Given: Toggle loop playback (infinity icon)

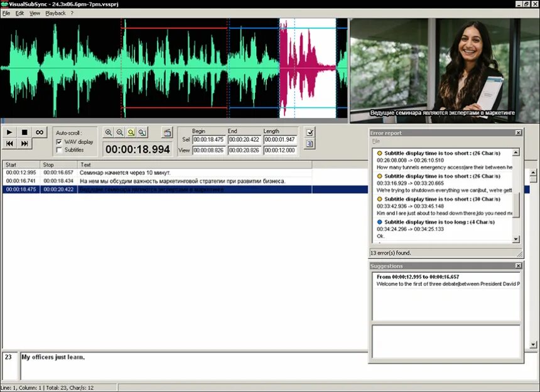Looking at the screenshot, I should click(x=40, y=132).
